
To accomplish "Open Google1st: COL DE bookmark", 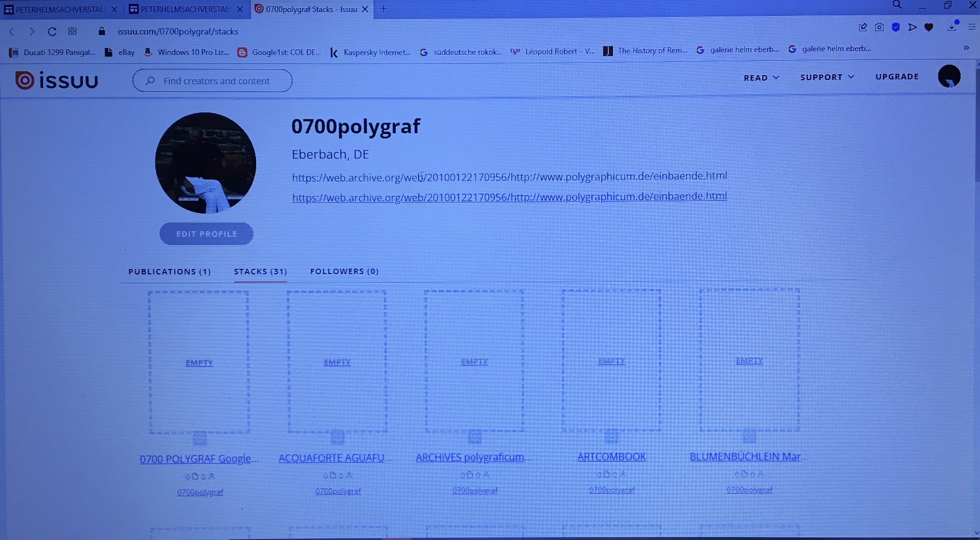I will [x=279, y=52].
